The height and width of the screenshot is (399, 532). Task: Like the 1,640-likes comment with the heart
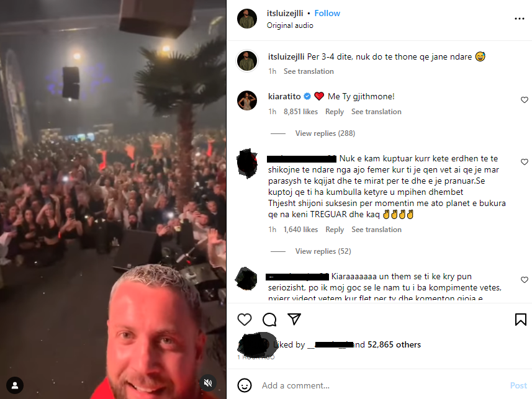[524, 162]
